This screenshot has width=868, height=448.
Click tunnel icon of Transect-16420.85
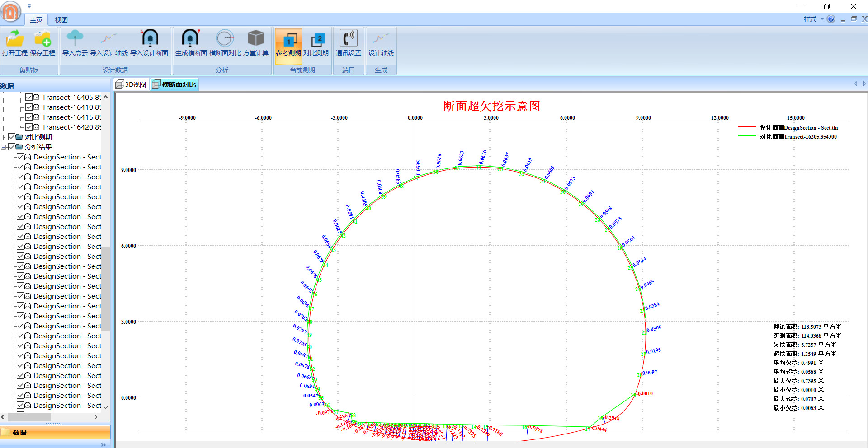37,127
